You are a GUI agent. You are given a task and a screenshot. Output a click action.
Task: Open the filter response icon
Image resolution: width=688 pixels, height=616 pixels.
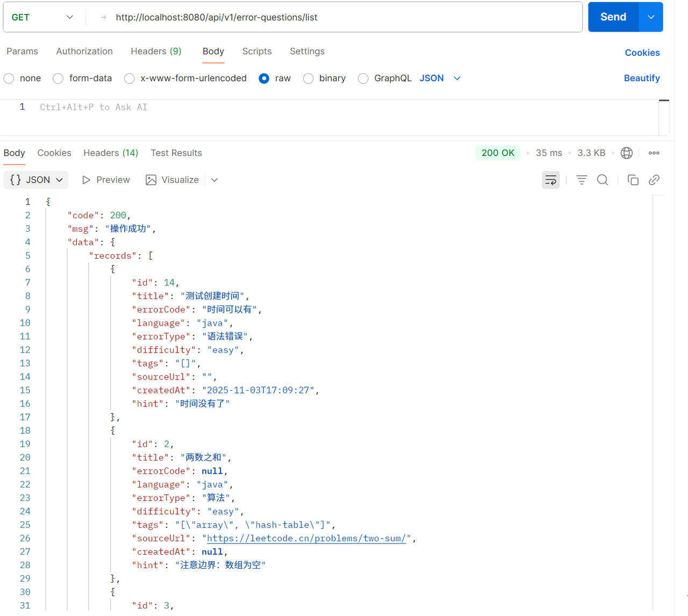click(x=582, y=180)
